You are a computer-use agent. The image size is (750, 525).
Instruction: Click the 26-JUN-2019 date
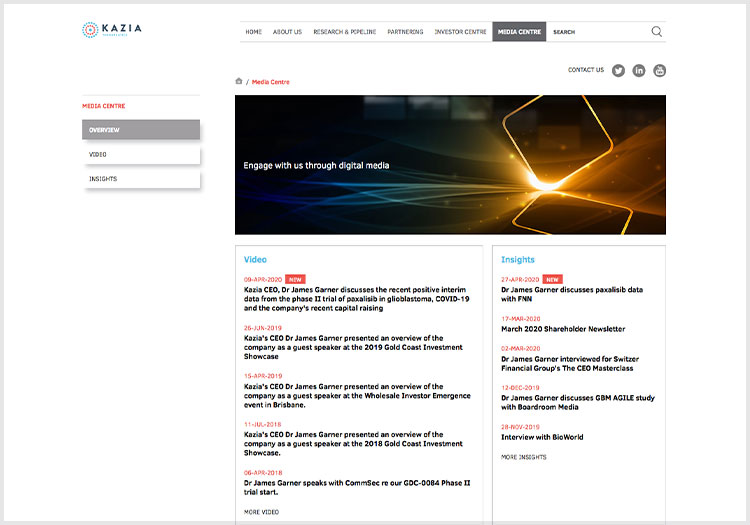coord(263,328)
